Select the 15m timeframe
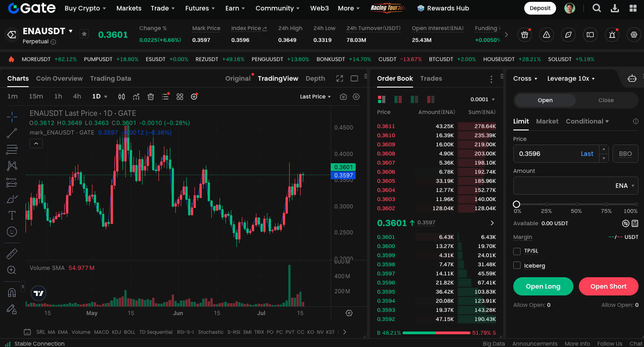 (36, 97)
